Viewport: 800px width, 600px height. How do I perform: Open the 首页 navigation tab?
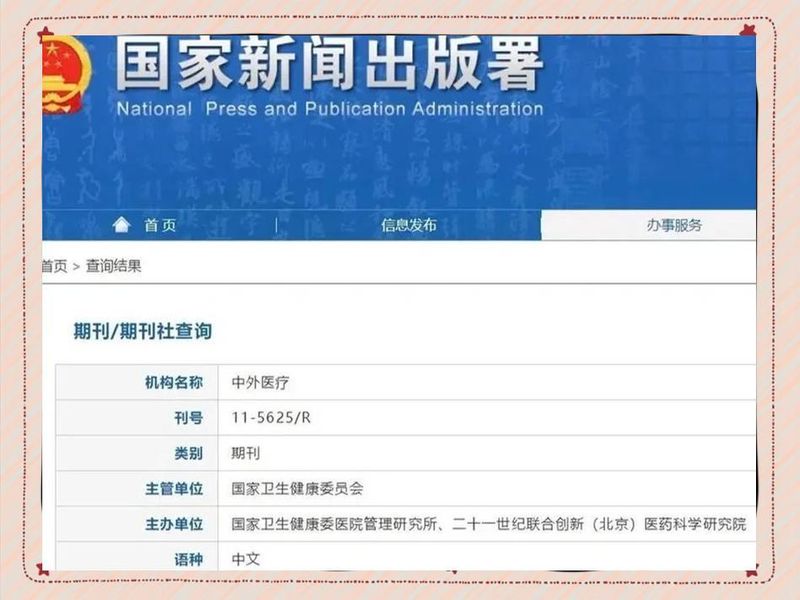pyautogui.click(x=160, y=225)
